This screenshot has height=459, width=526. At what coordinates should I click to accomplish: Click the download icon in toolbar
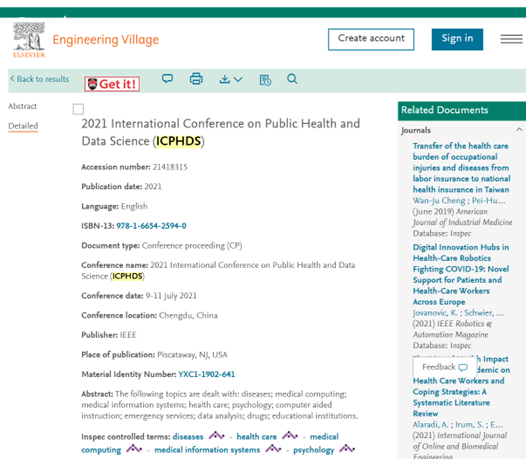(x=224, y=79)
